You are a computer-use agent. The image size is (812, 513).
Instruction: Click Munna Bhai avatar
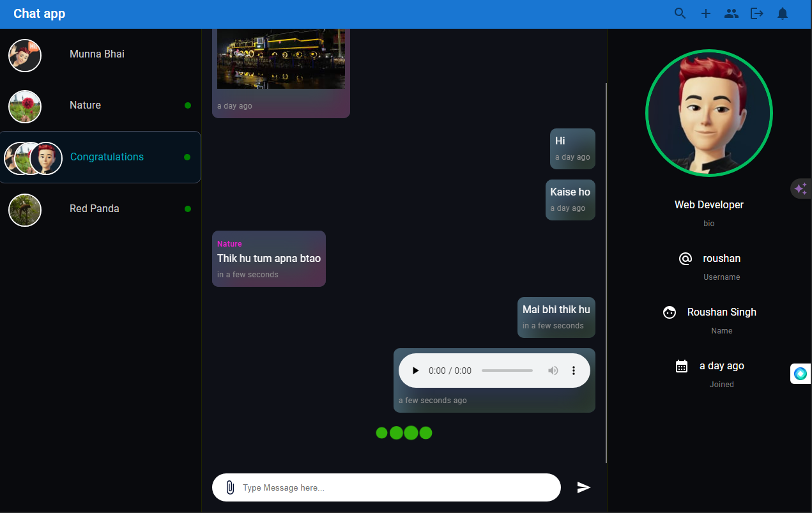[25, 55]
